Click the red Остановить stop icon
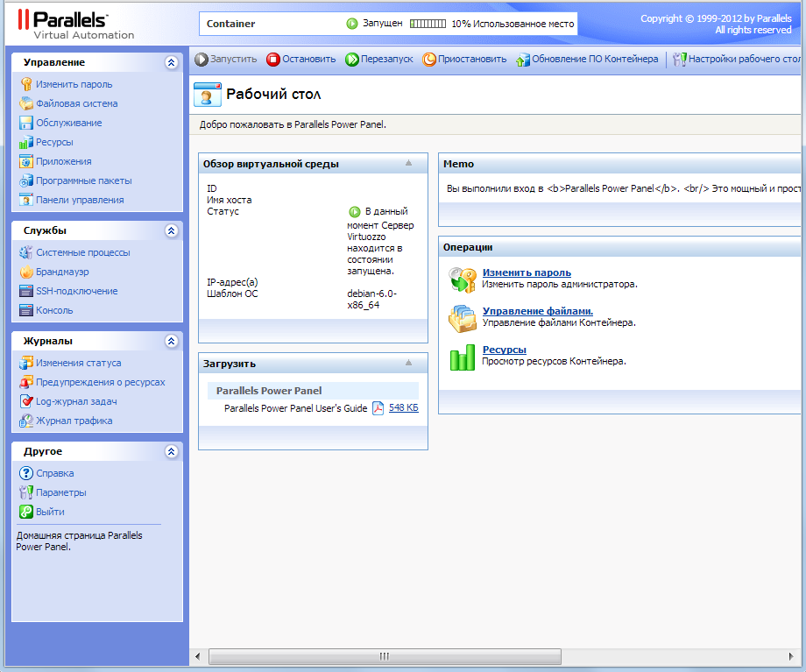This screenshot has height=672, width=806. [x=273, y=60]
